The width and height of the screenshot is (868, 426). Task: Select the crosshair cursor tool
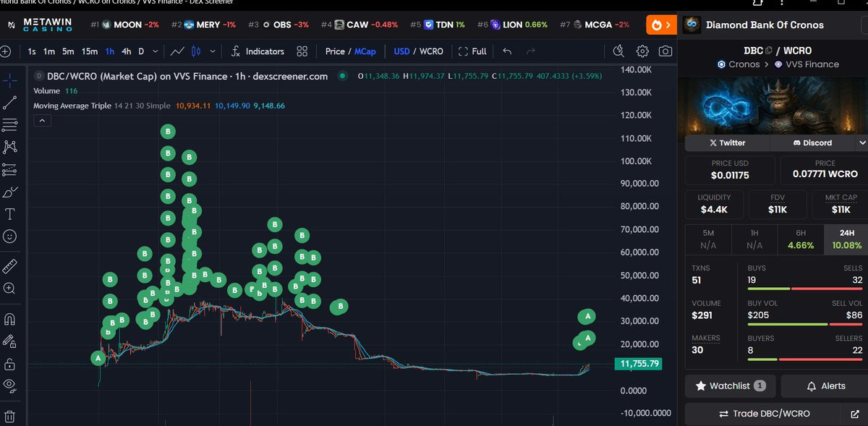[x=9, y=80]
